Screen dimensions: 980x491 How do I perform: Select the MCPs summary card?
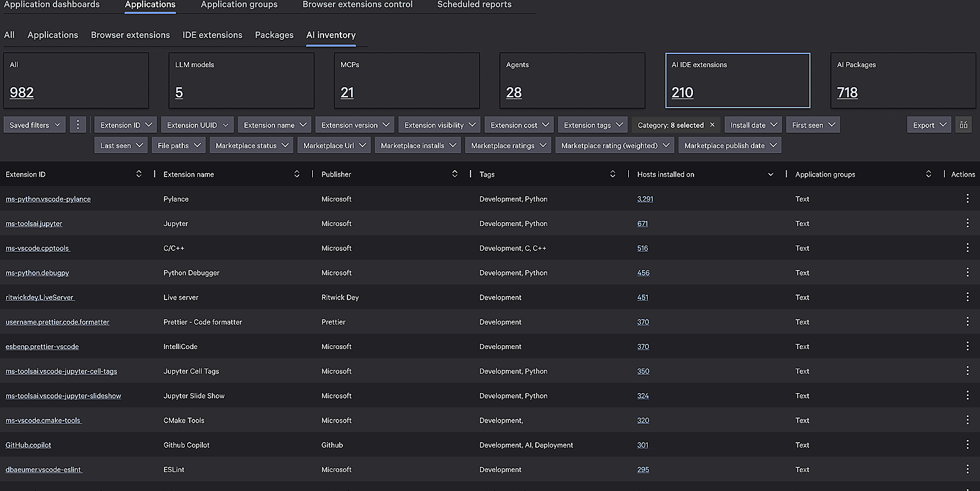406,80
